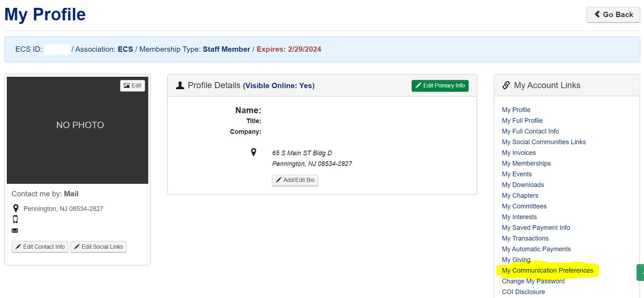Click the green side tab at right edge
This screenshot has height=298, width=644.
(640, 273)
